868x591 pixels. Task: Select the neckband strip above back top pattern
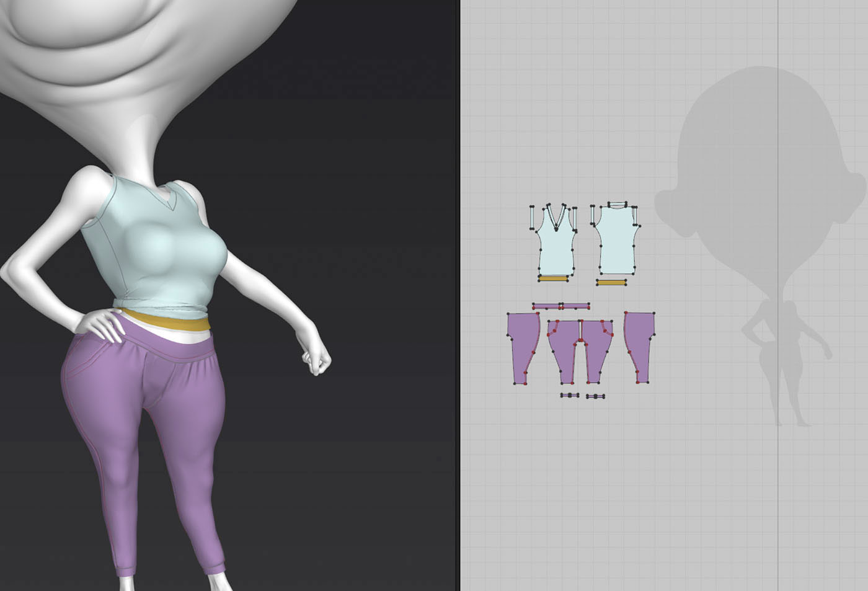pos(617,204)
